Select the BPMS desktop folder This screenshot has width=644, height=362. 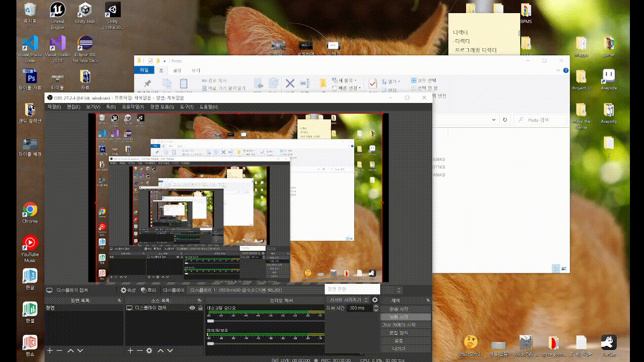point(526,14)
